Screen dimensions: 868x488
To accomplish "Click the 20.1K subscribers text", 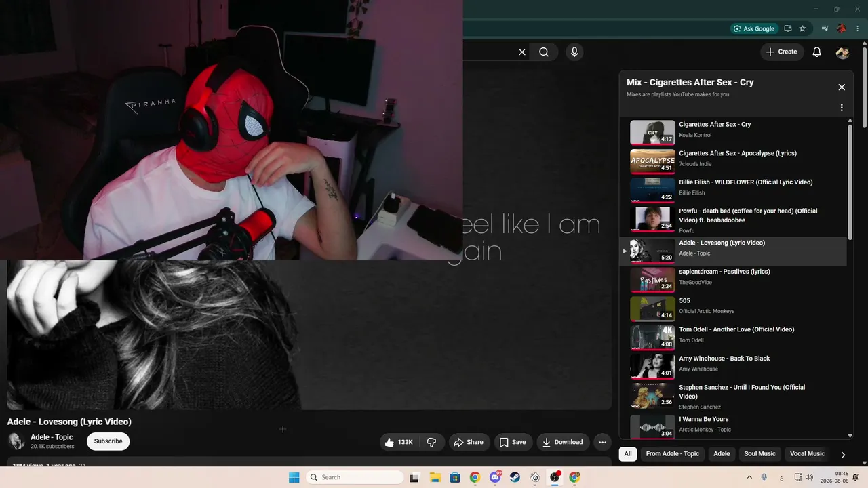I will [x=52, y=447].
